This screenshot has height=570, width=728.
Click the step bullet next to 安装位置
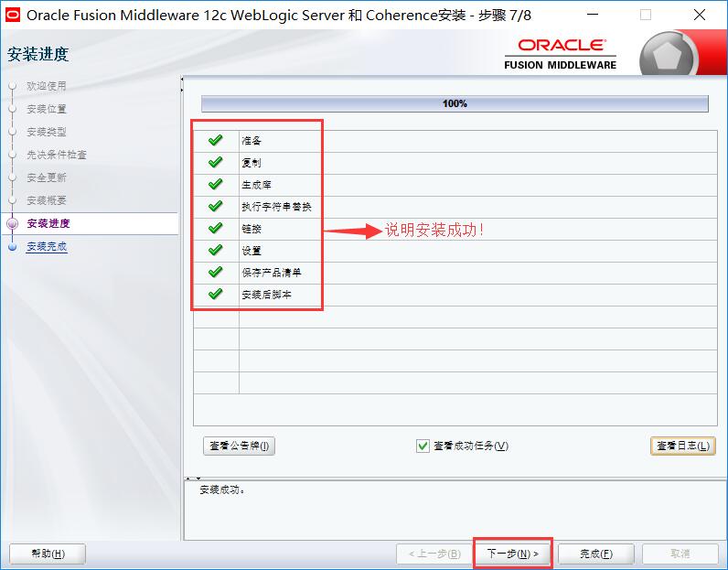(x=13, y=109)
